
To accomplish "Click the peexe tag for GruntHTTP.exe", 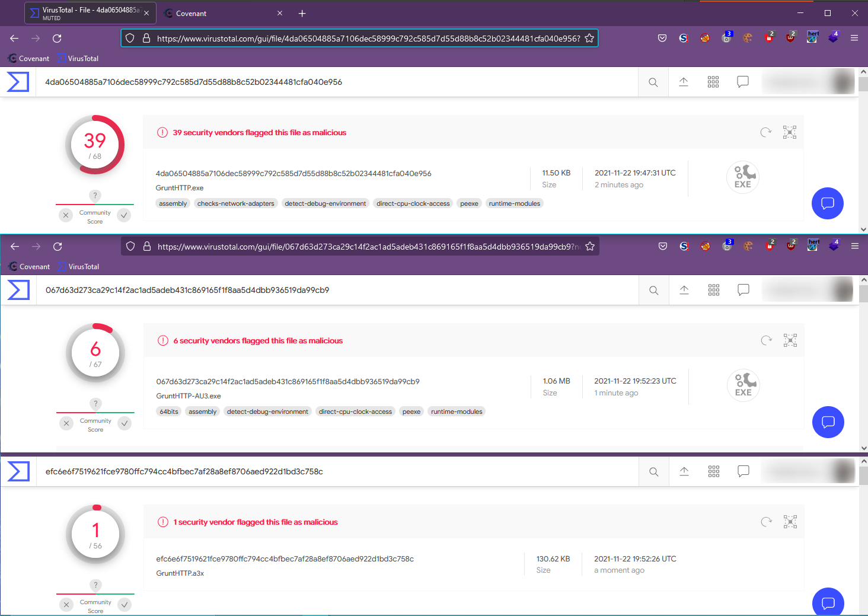I will point(469,203).
